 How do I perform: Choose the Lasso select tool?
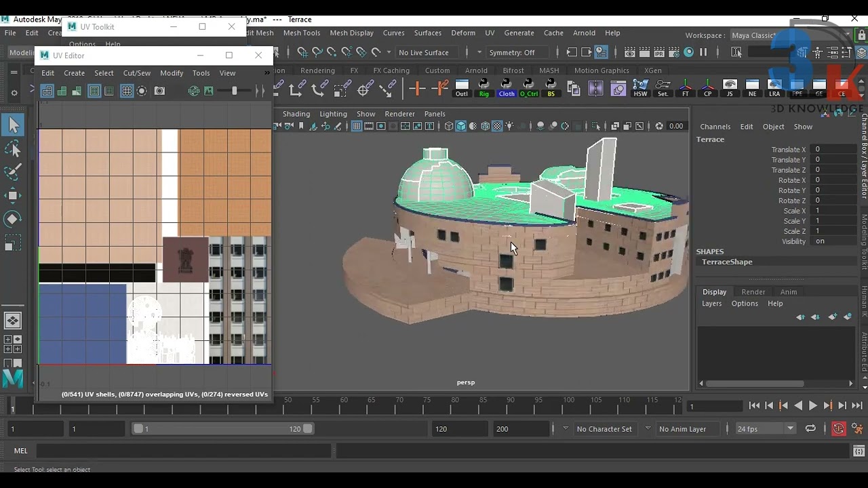(13, 148)
